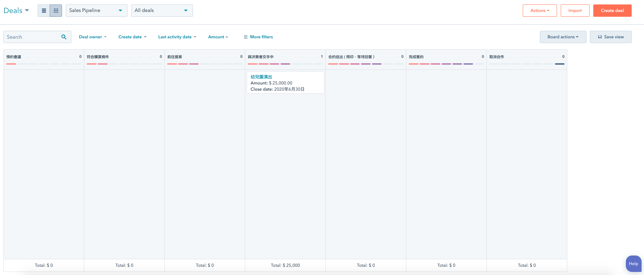Open the Deals title dropdown
The height and width of the screenshot is (275, 644).
click(x=16, y=11)
